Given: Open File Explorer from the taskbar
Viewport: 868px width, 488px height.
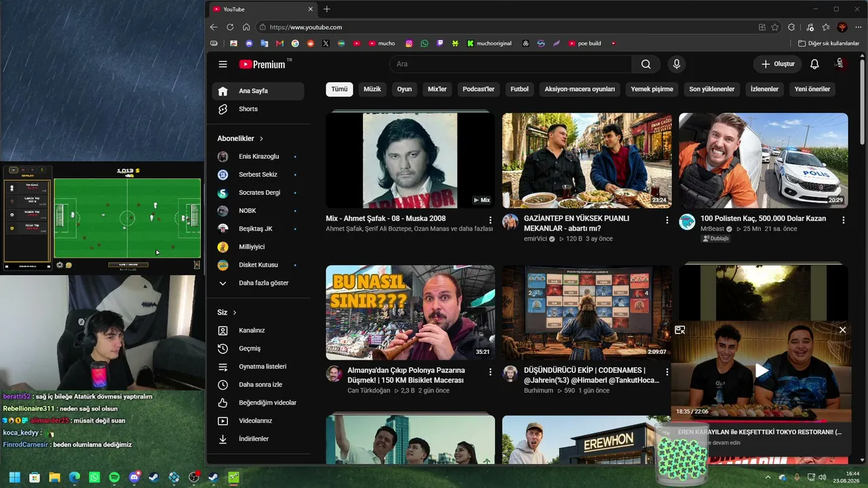Looking at the screenshot, I should [x=54, y=477].
